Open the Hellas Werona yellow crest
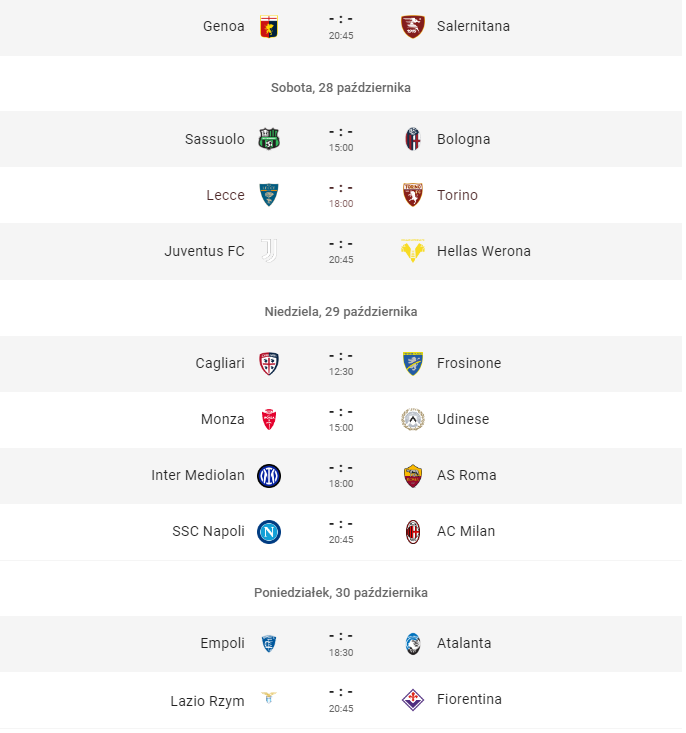Image resolution: width=686 pixels, height=733 pixels. (x=415, y=252)
